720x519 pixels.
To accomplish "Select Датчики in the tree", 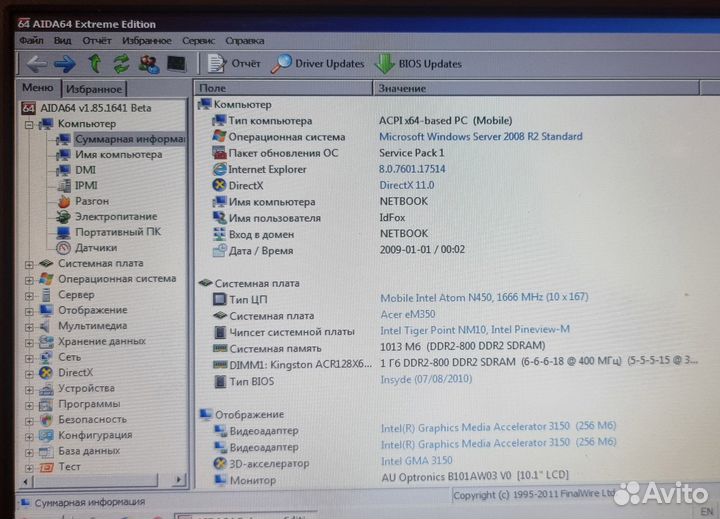I will [96, 247].
